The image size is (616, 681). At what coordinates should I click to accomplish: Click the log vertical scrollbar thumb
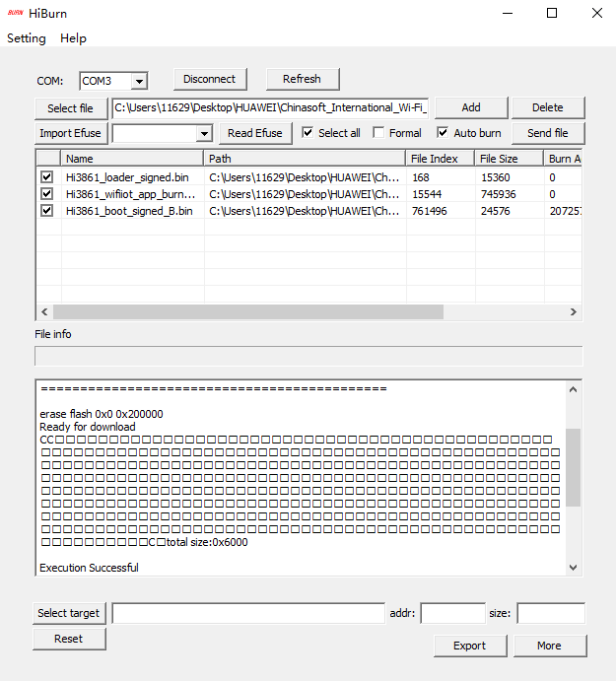point(573,467)
